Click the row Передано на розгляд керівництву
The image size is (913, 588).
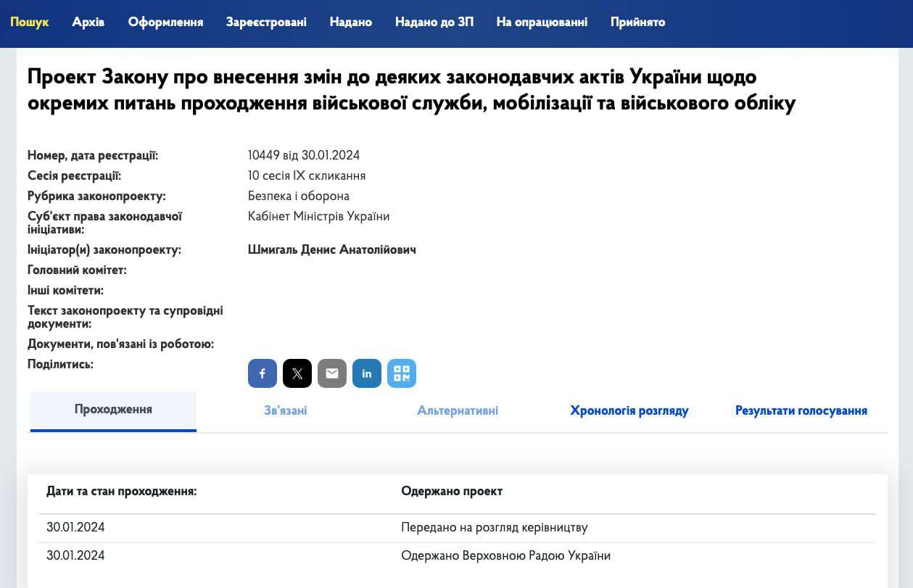pos(494,528)
